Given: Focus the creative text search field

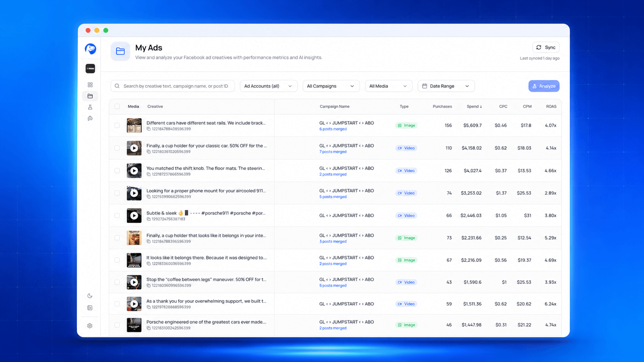Looking at the screenshot, I should point(173,86).
